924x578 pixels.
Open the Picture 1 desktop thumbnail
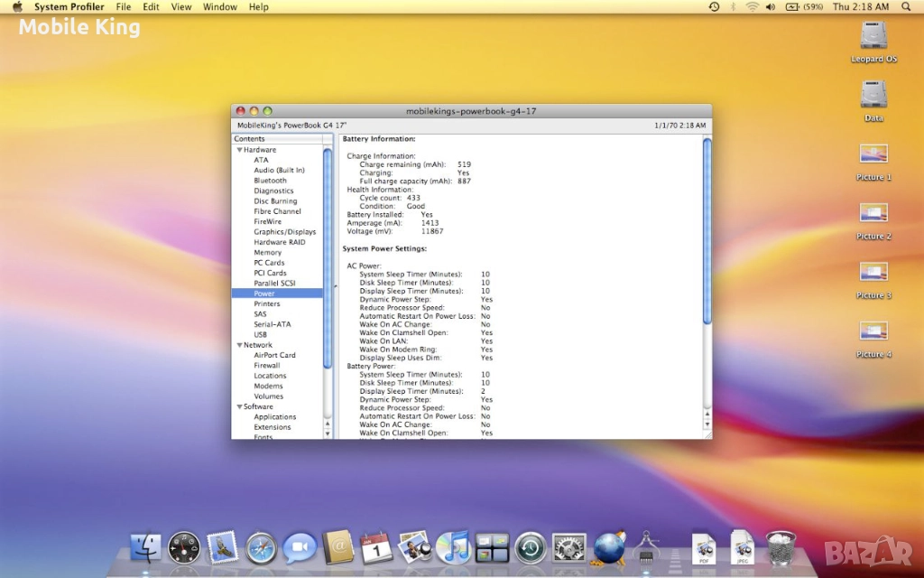point(873,155)
